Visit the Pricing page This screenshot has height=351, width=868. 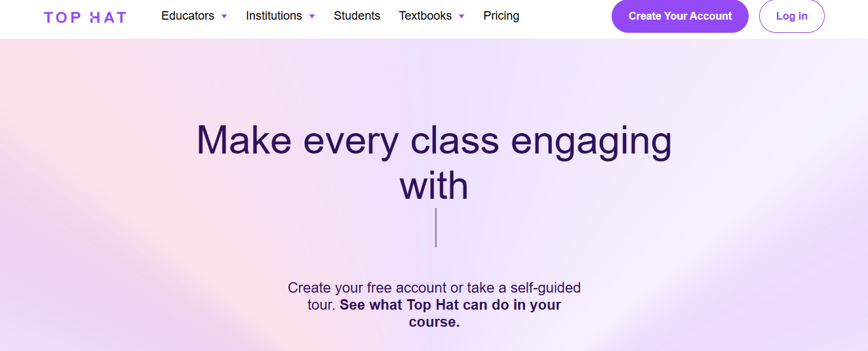[x=502, y=16]
